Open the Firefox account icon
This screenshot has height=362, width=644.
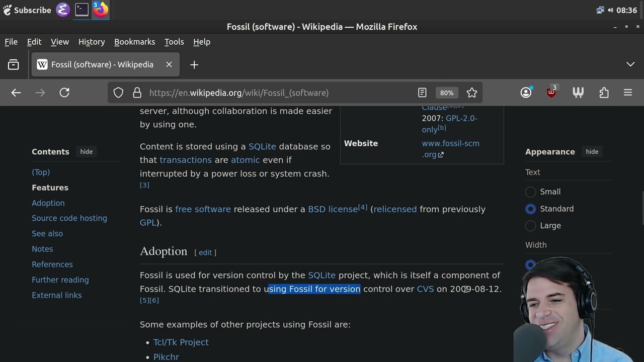526,93
